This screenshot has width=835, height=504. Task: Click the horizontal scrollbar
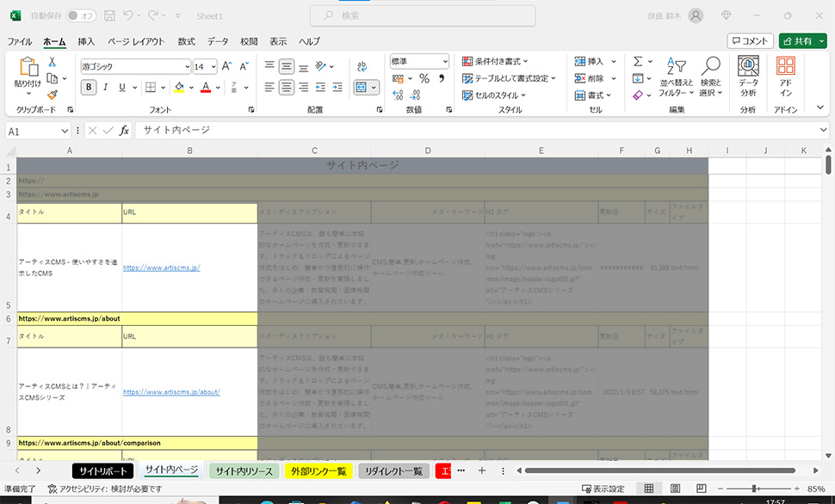659,470
